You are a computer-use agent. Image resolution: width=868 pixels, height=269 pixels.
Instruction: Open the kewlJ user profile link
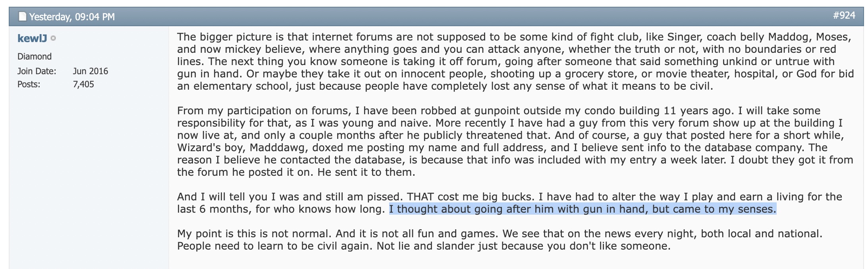click(x=32, y=38)
